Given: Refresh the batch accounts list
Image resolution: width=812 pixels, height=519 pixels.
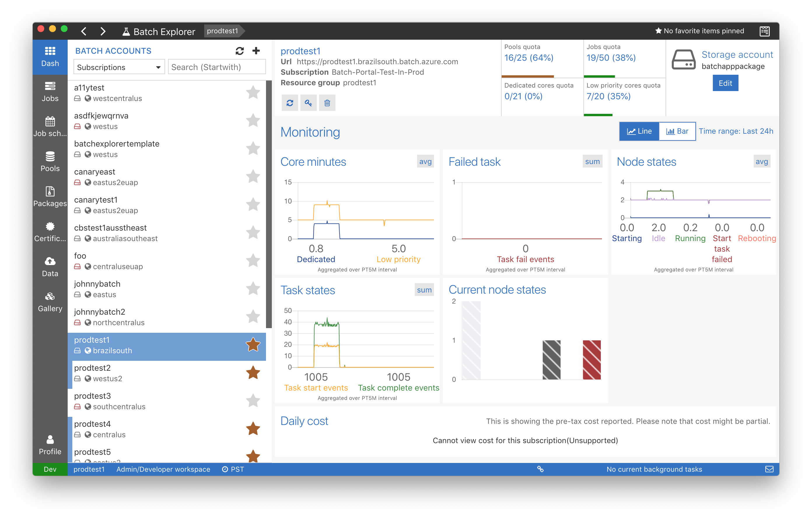Looking at the screenshot, I should (239, 50).
